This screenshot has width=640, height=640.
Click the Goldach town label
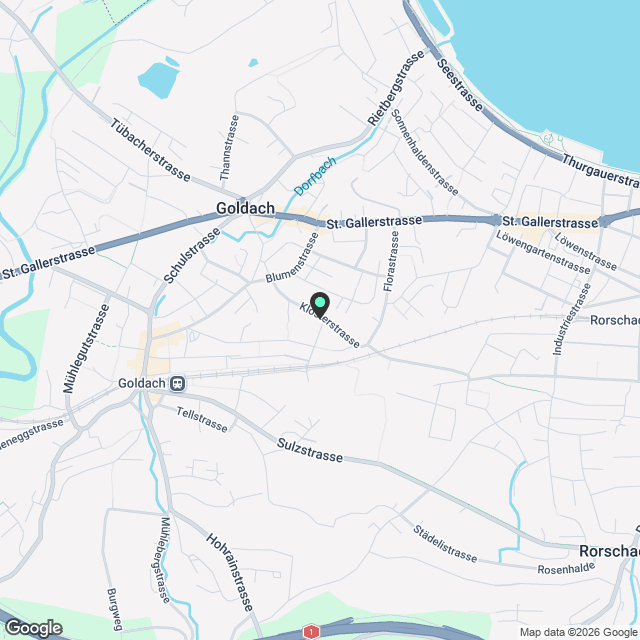pyautogui.click(x=245, y=208)
